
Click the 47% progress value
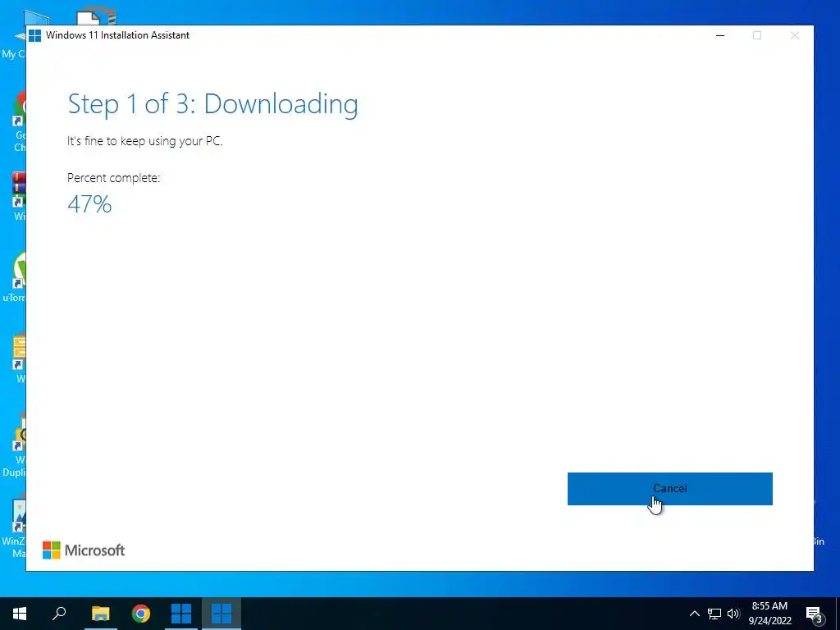89,204
